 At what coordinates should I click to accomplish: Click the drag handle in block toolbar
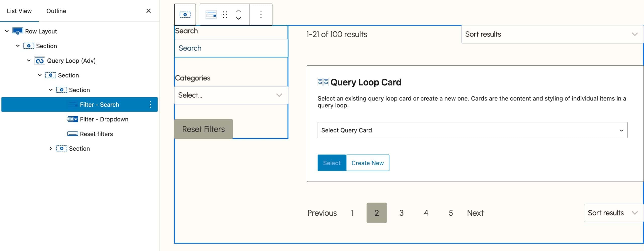pos(225,15)
